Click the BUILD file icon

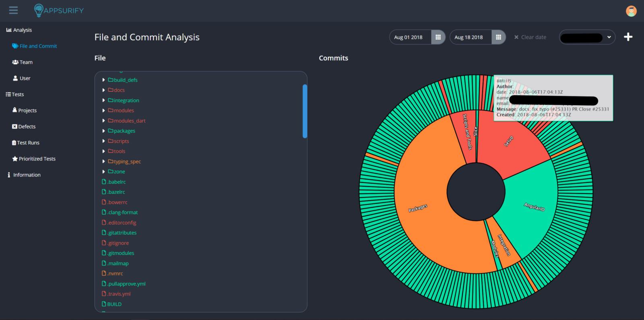click(x=104, y=304)
